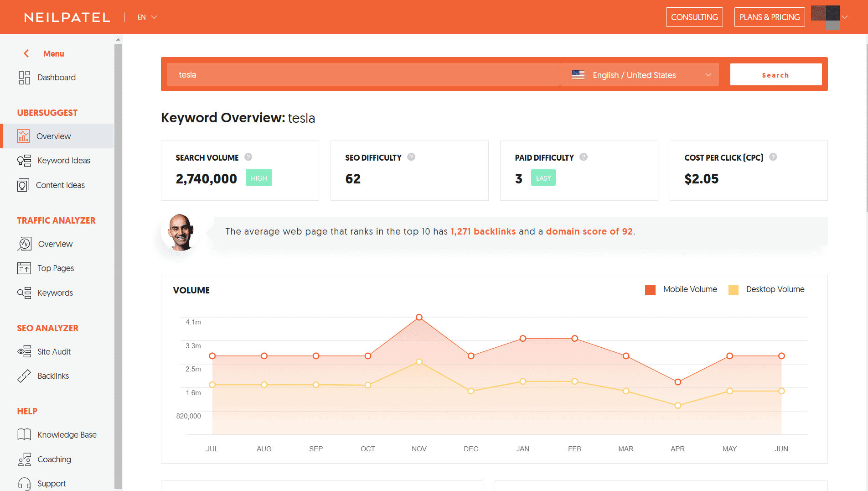This screenshot has width=868, height=491.
Task: Click the Top Pages icon
Action: point(24,268)
